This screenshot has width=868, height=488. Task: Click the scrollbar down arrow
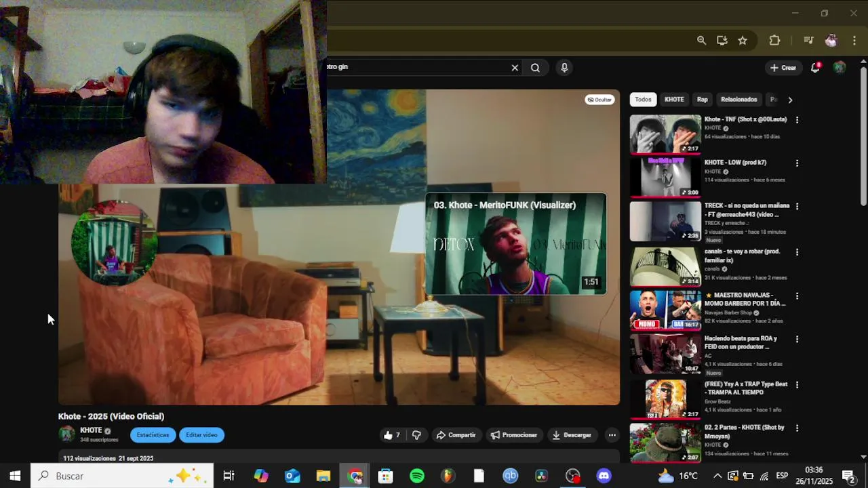click(x=863, y=457)
